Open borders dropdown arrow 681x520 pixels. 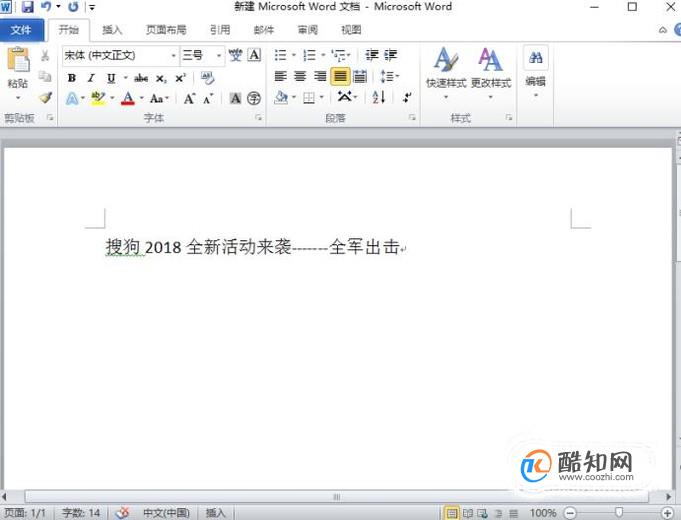click(322, 98)
